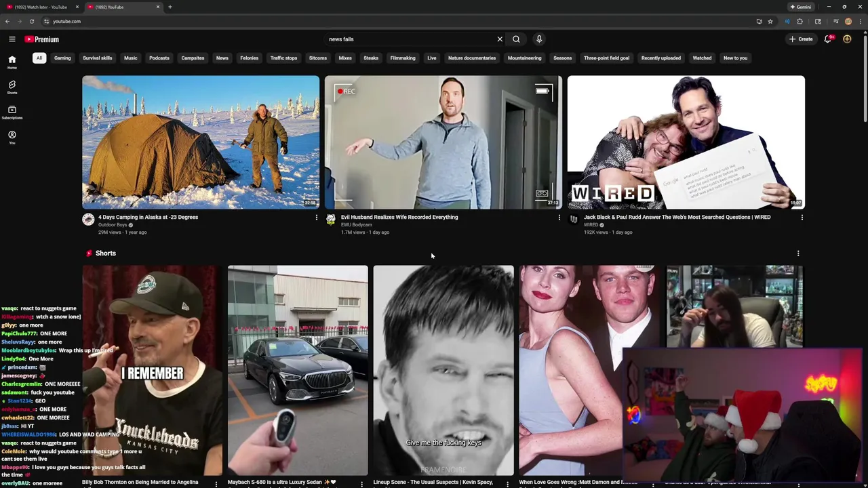The width and height of the screenshot is (868, 488).
Task: Open the Shorts shelf three-dot menu
Action: pos(798,253)
